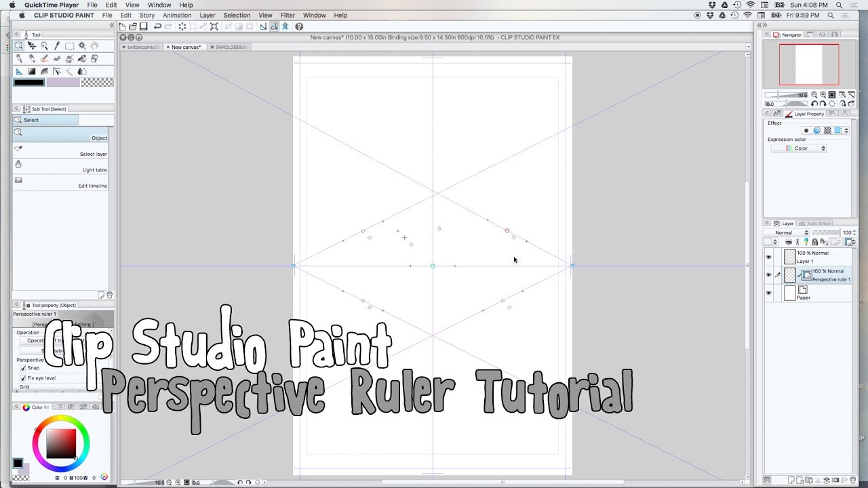Click the transparent checkered color swatch
868x488 pixels.
point(97,82)
